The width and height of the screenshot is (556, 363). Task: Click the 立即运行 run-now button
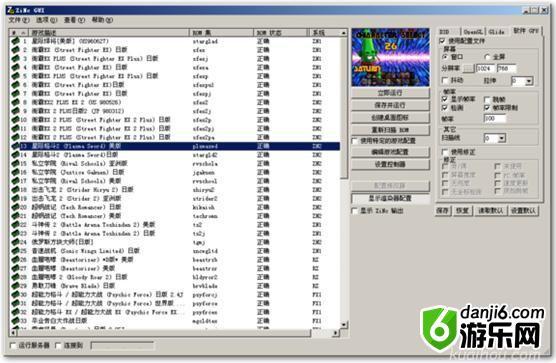pos(390,93)
